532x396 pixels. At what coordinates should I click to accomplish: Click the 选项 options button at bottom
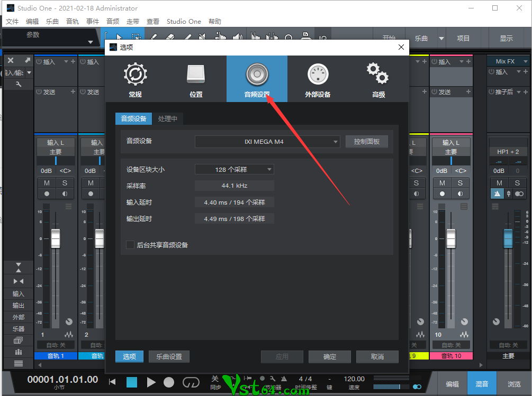129,356
